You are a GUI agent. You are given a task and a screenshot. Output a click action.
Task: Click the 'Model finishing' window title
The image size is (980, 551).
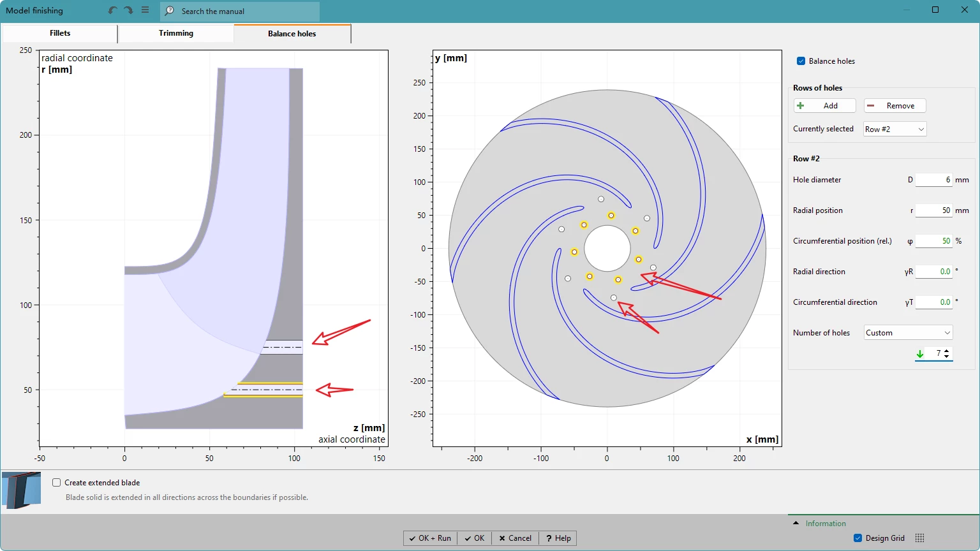[34, 11]
